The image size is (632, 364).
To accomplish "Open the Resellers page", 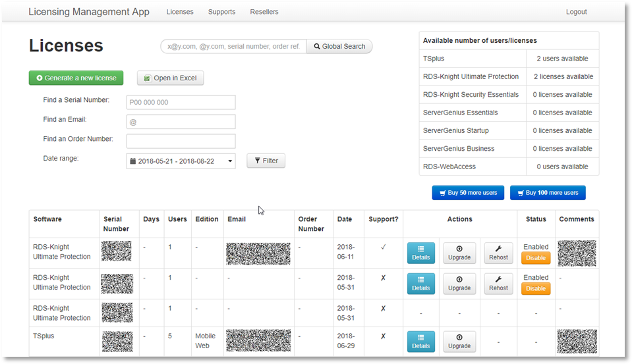I will 264,12.
